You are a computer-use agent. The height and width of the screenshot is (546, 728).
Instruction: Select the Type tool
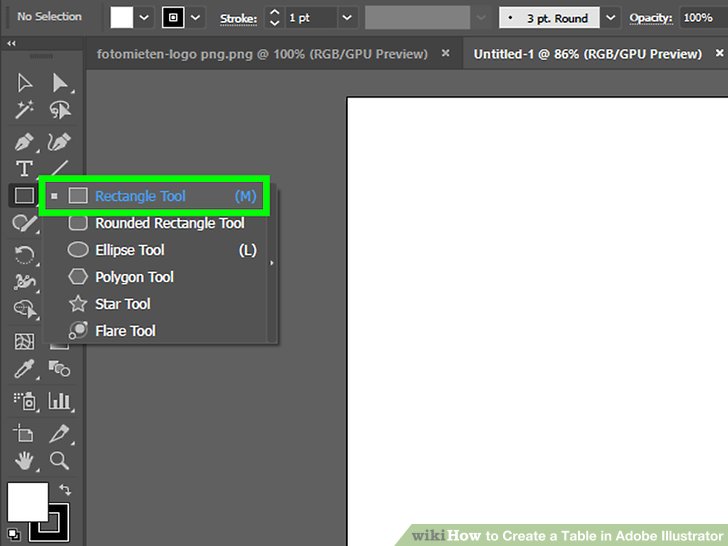tap(24, 169)
